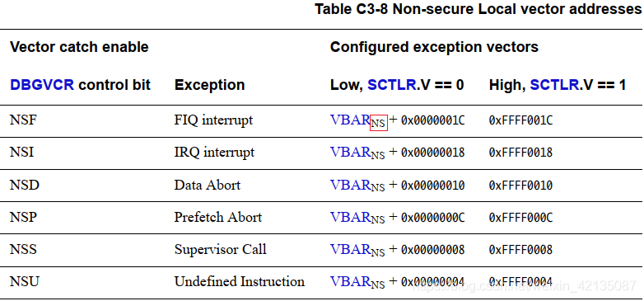The image size is (644, 301).
Task: Click the 0xFFFF001C high vector address
Action: tap(520, 120)
